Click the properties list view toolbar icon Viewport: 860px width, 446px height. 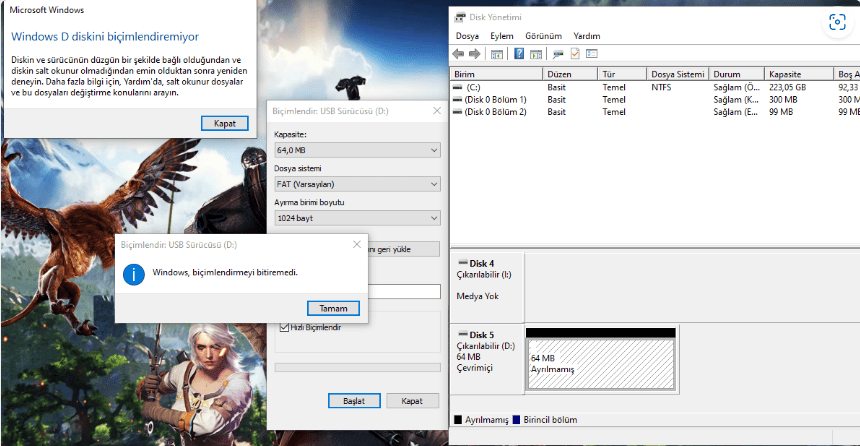[592, 54]
